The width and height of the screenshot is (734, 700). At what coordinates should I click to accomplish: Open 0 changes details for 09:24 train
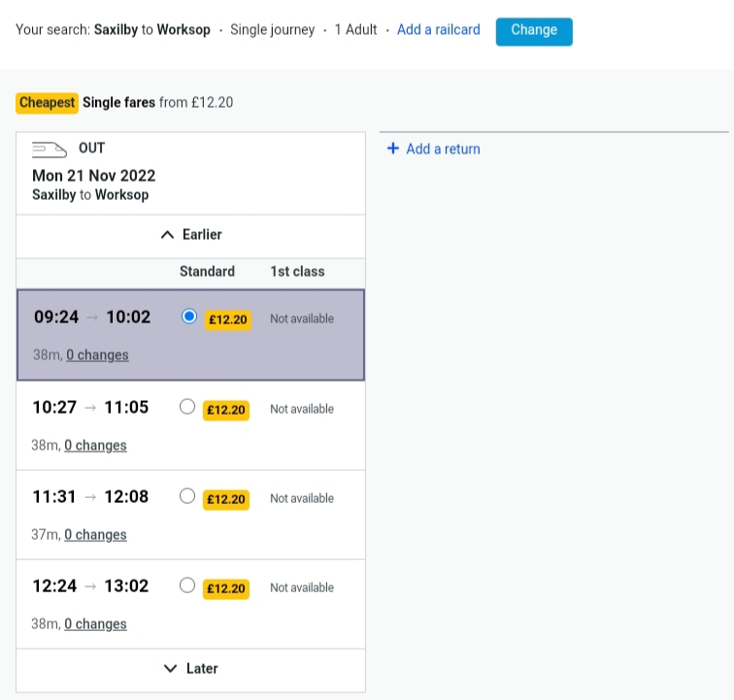click(97, 355)
